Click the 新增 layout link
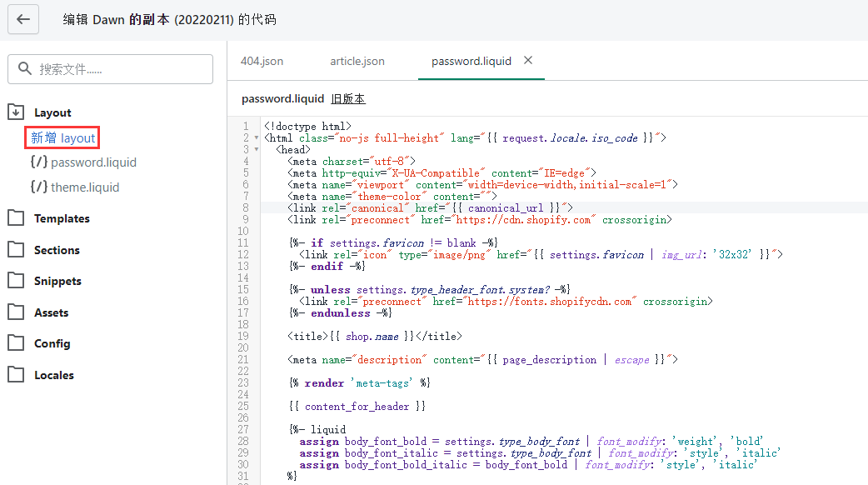 pyautogui.click(x=63, y=137)
